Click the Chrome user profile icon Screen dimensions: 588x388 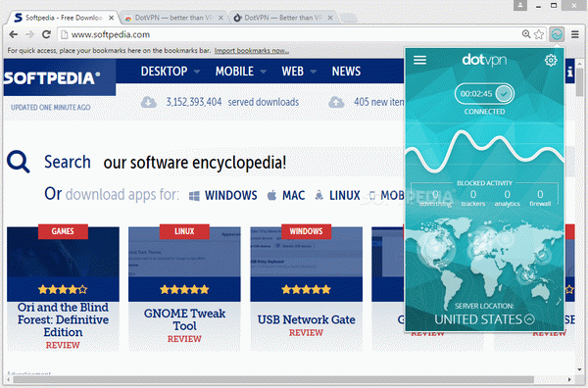[520, 5]
